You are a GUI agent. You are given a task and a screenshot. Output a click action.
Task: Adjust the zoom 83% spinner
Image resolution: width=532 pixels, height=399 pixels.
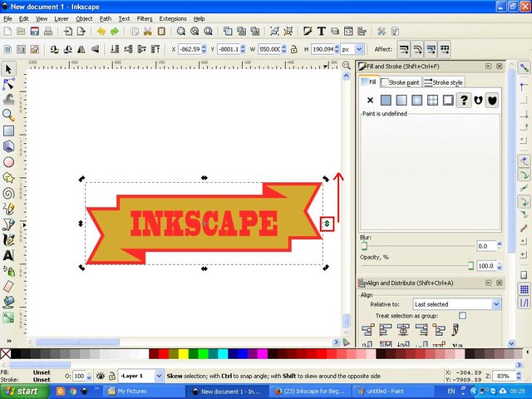point(519,376)
